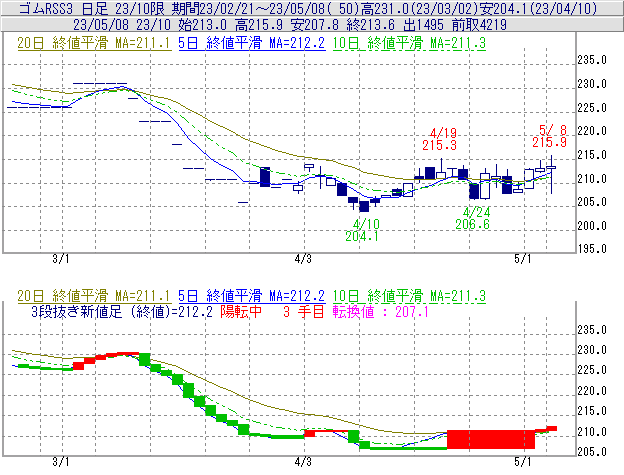
Task: Click the red peak label '5/ 8 215.9'
Action: pyautogui.click(x=550, y=136)
